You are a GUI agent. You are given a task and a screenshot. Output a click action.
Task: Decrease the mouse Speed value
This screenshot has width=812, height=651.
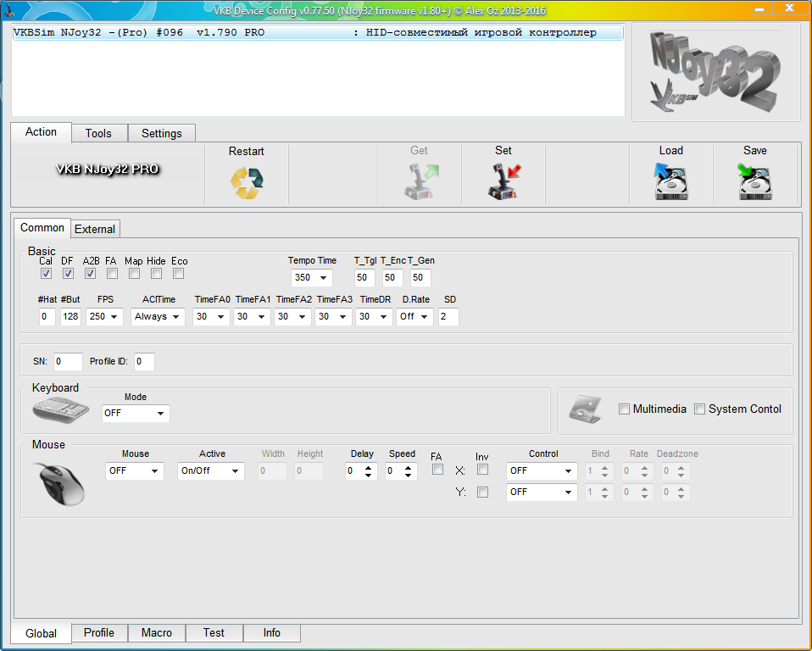click(408, 475)
